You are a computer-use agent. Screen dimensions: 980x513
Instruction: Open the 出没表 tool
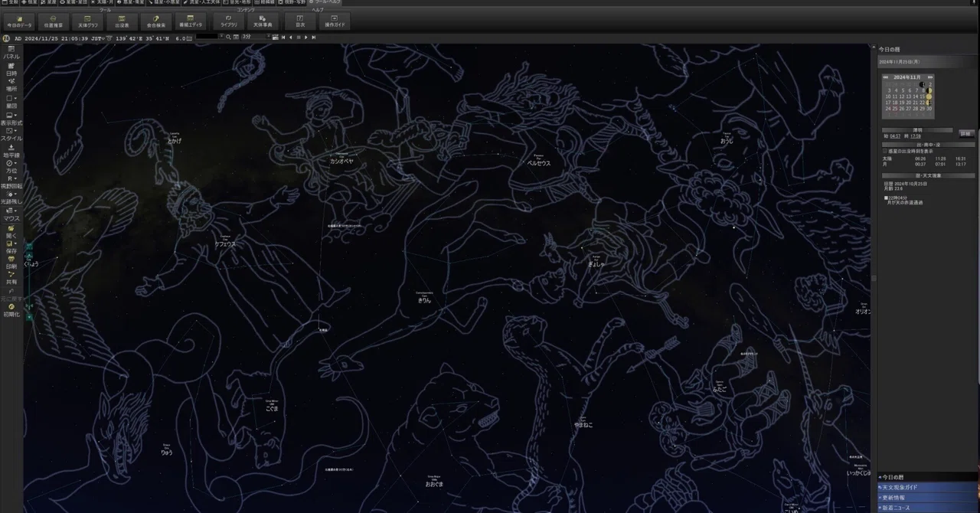122,21
